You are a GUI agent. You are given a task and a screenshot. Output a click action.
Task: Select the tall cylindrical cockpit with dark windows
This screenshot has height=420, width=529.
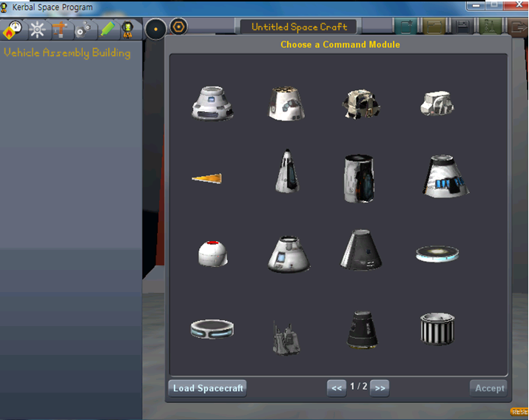click(359, 178)
